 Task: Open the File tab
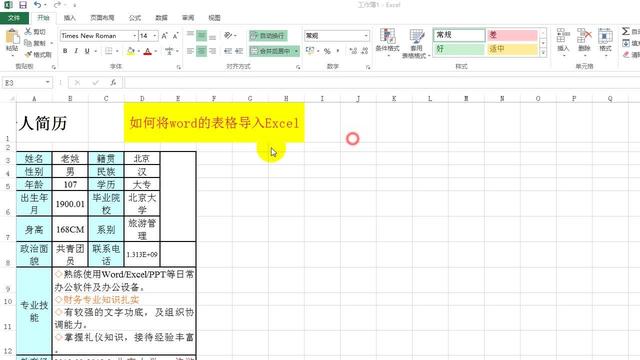pos(14,18)
